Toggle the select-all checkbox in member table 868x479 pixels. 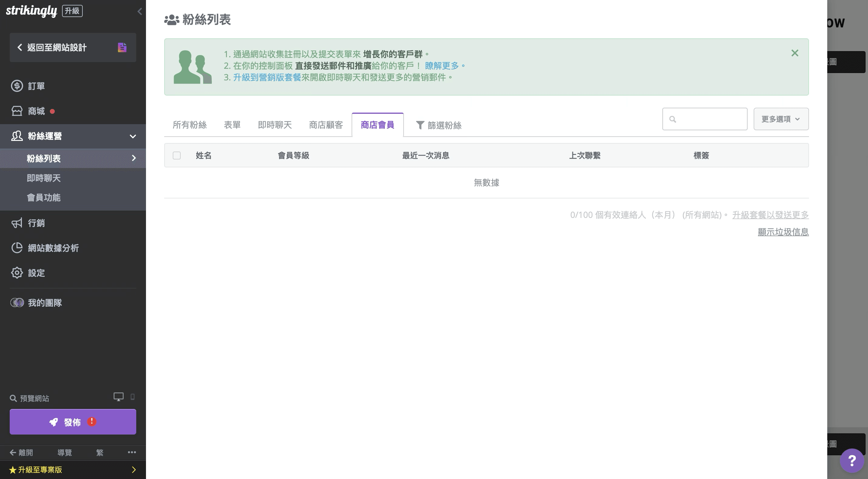point(177,156)
